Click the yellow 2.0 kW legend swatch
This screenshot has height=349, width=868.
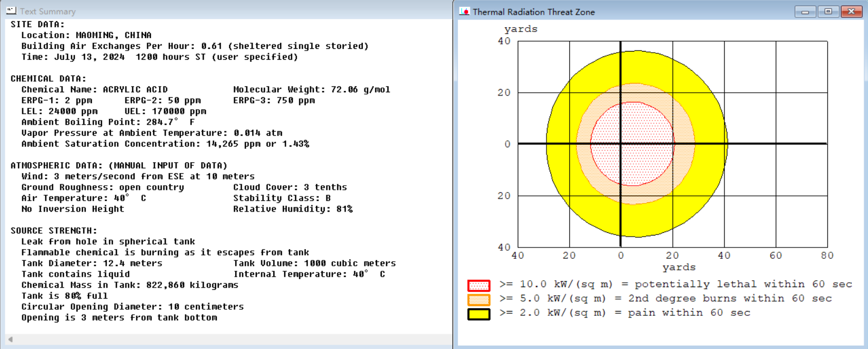coord(479,314)
